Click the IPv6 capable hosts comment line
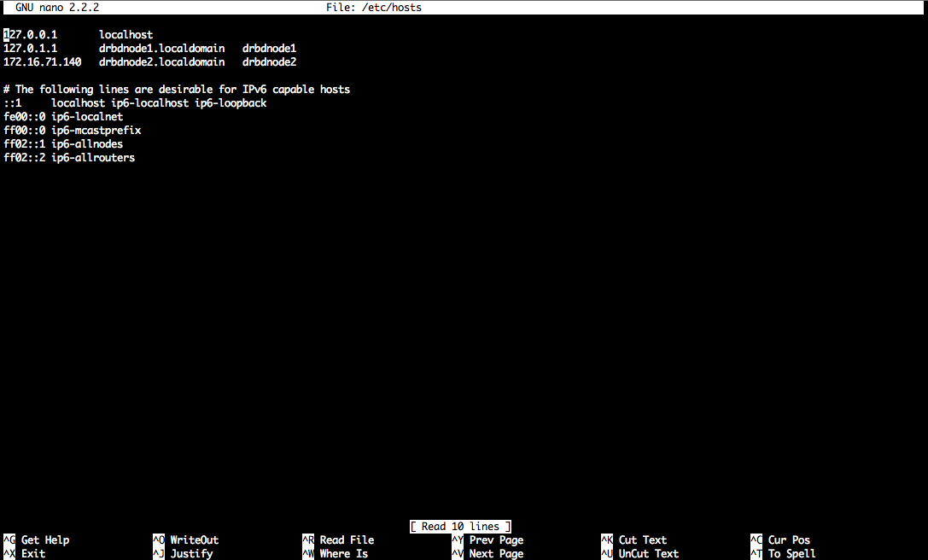 (177, 90)
